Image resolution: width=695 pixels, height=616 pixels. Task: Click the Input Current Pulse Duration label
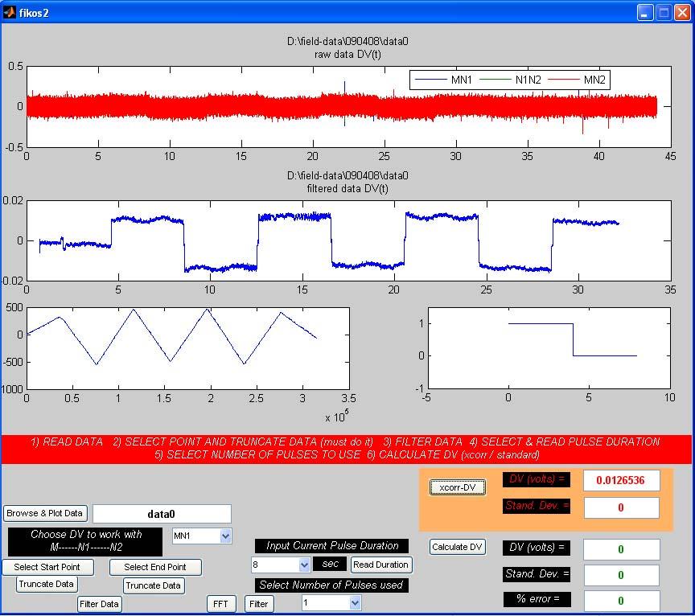coord(332,546)
